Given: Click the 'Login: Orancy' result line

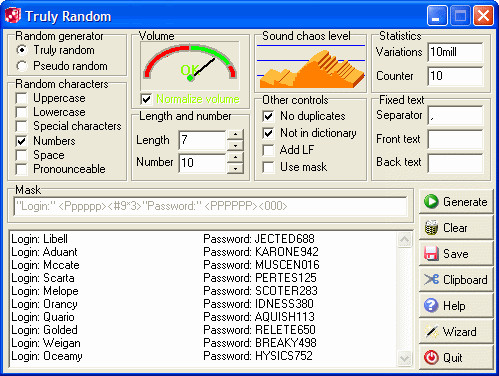Looking at the screenshot, I should tap(44, 304).
